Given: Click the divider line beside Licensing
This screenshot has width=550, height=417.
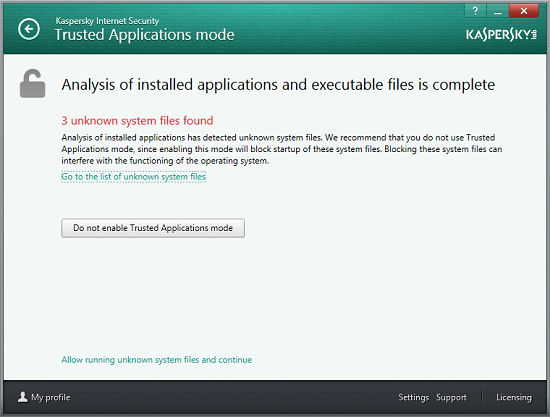Looking at the screenshot, I should point(482,397).
